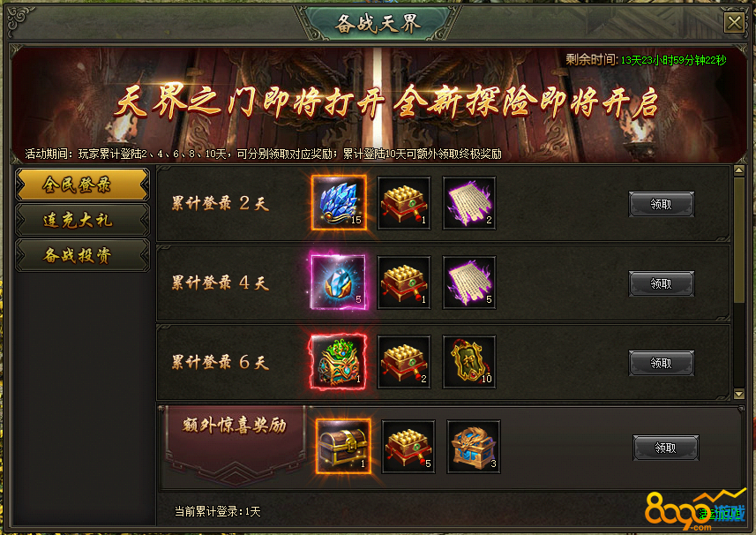Click the ornate treasure box in the 6-day row
The width and height of the screenshot is (756, 535).
pyautogui.click(x=339, y=362)
